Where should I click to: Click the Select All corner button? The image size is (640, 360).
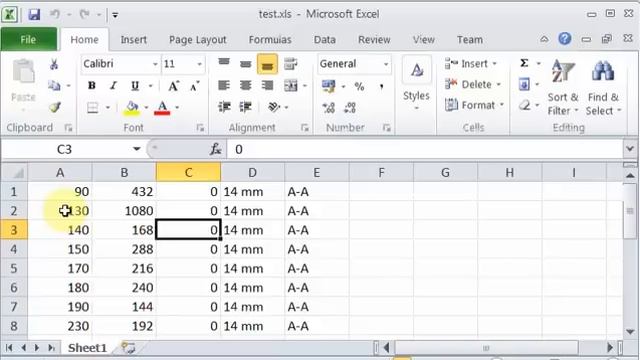[14, 173]
